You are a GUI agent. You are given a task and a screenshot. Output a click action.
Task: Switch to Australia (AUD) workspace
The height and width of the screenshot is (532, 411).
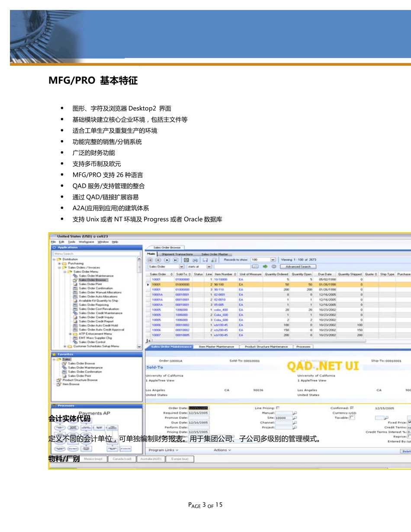151,459
